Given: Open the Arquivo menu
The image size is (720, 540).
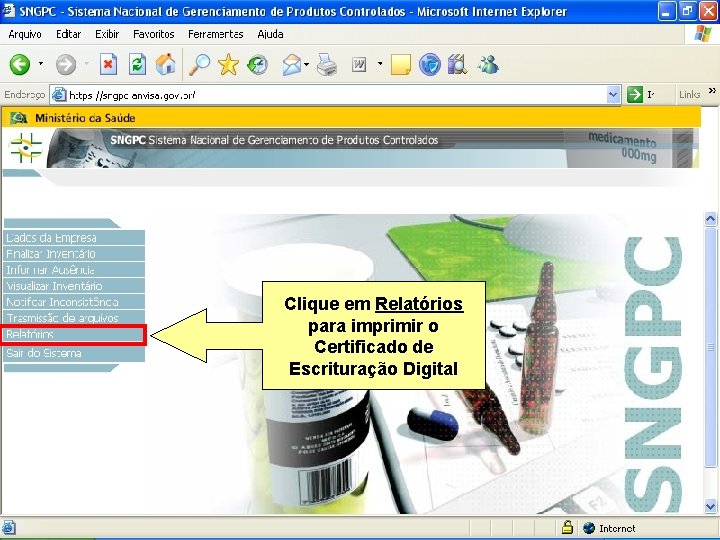Looking at the screenshot, I should click(25, 34).
